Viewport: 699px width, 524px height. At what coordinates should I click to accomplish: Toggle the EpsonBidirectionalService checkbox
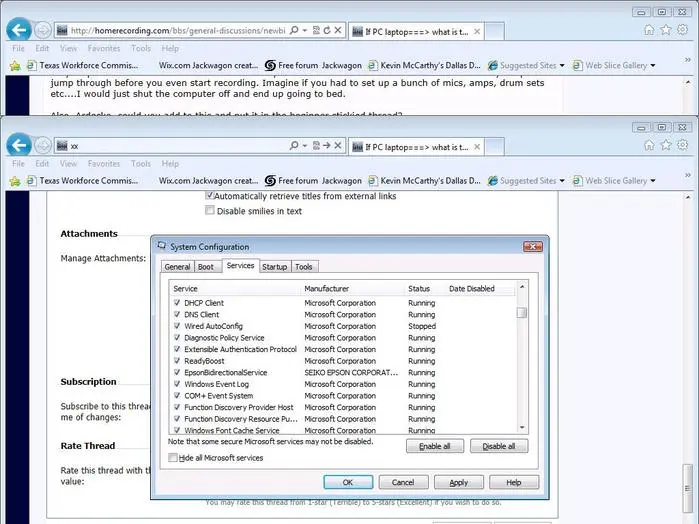[x=177, y=372]
